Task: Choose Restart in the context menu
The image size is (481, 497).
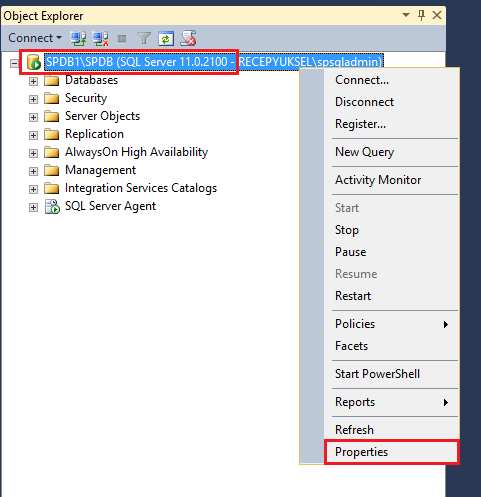Action: (x=353, y=296)
